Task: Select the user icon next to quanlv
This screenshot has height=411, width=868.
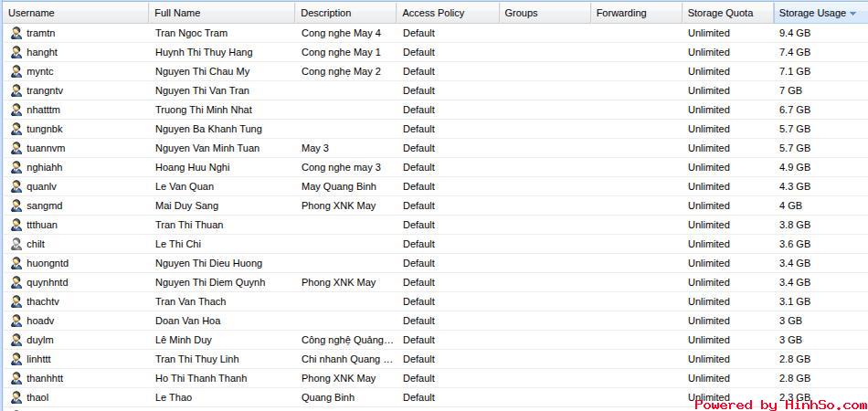Action: click(x=16, y=186)
